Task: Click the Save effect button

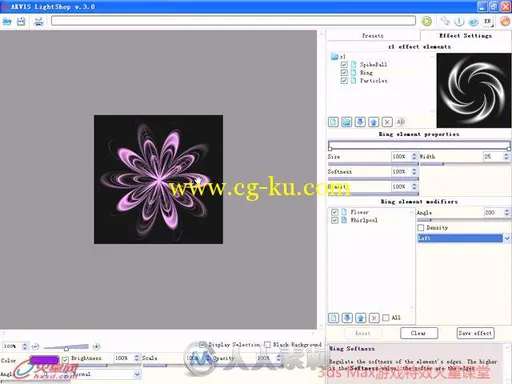Action: tap(475, 333)
